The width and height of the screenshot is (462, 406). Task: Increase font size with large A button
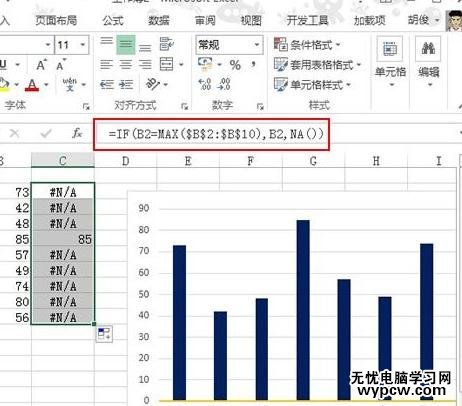(x=41, y=65)
